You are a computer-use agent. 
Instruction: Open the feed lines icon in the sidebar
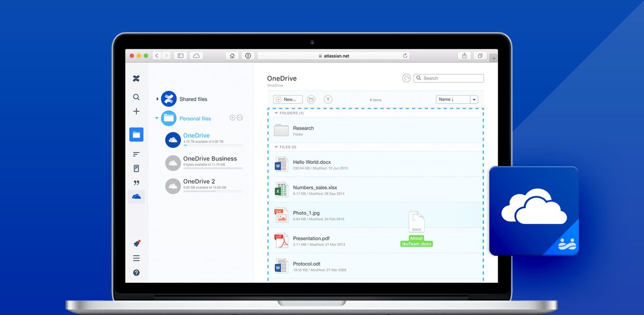(136, 154)
